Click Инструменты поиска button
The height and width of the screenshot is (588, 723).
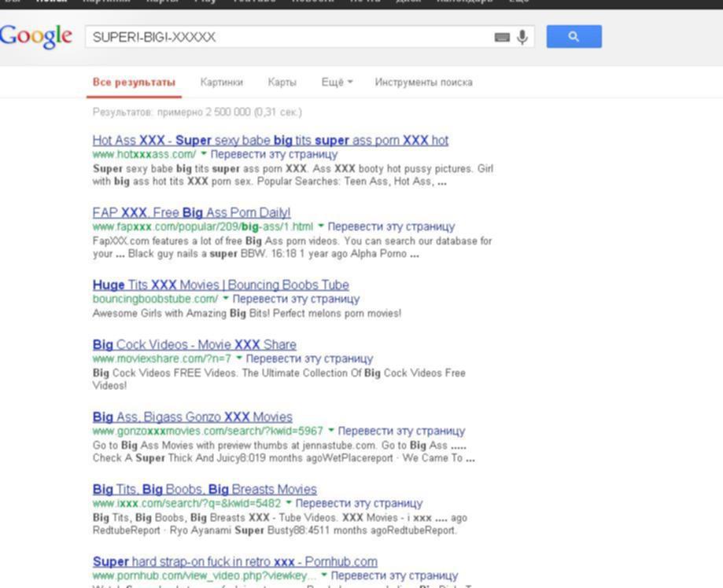coord(423,83)
